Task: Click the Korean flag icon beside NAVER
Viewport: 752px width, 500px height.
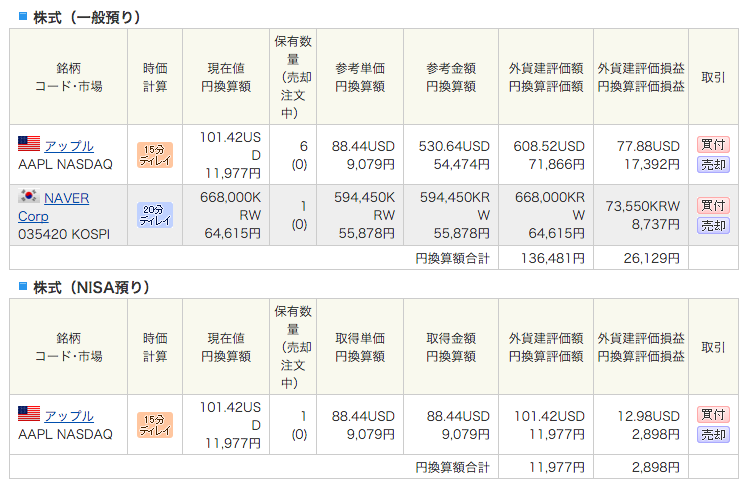Action: 29,196
